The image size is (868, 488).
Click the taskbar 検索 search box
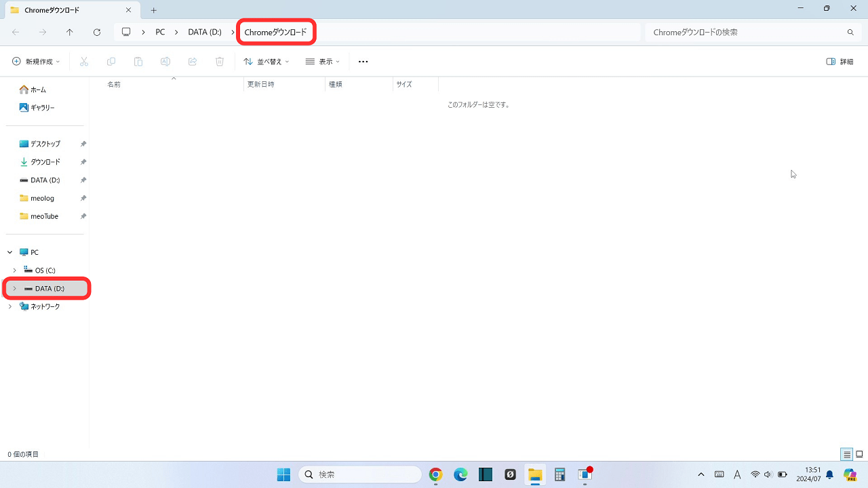(x=359, y=474)
